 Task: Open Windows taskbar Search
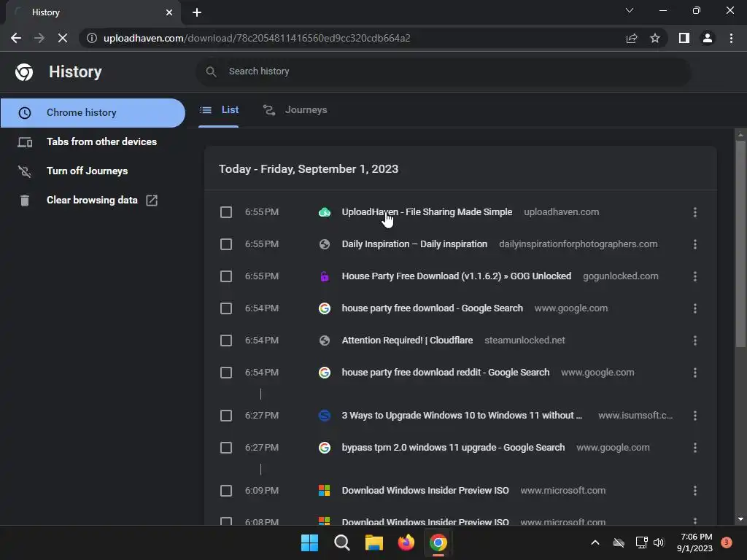341,542
